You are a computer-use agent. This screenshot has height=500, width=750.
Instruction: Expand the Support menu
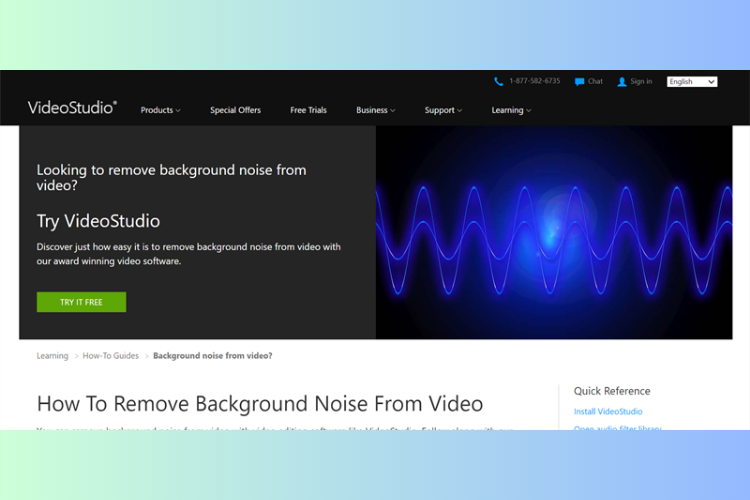coord(443,110)
